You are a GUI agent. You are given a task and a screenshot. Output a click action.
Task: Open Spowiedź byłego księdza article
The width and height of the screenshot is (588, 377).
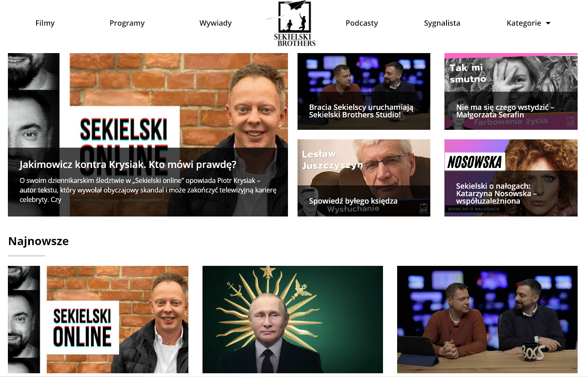coord(353,201)
